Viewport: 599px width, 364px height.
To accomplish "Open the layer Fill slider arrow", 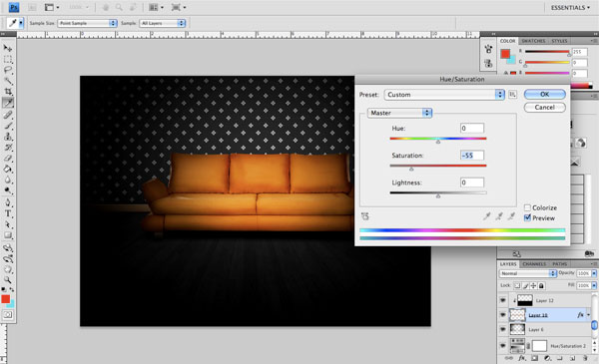I will [x=594, y=285].
